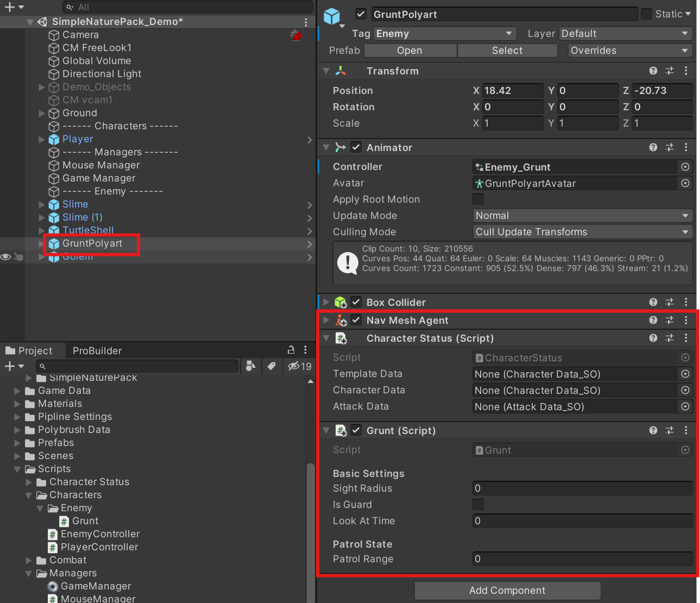Open the Layer dropdown showing Default
Viewport: 700px width, 603px height.
[626, 34]
